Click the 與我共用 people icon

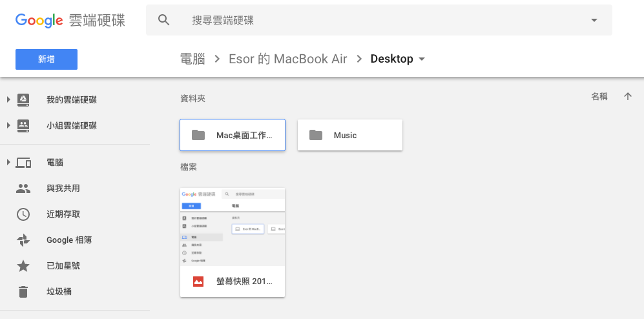click(23, 189)
